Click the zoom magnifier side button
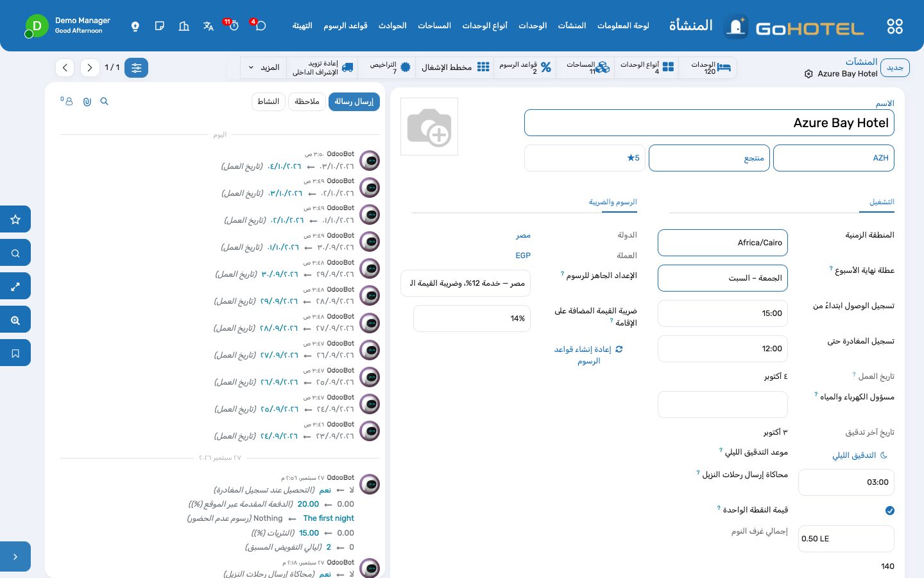Screen dimensions: 924x578 pyautogui.click(x=15, y=320)
